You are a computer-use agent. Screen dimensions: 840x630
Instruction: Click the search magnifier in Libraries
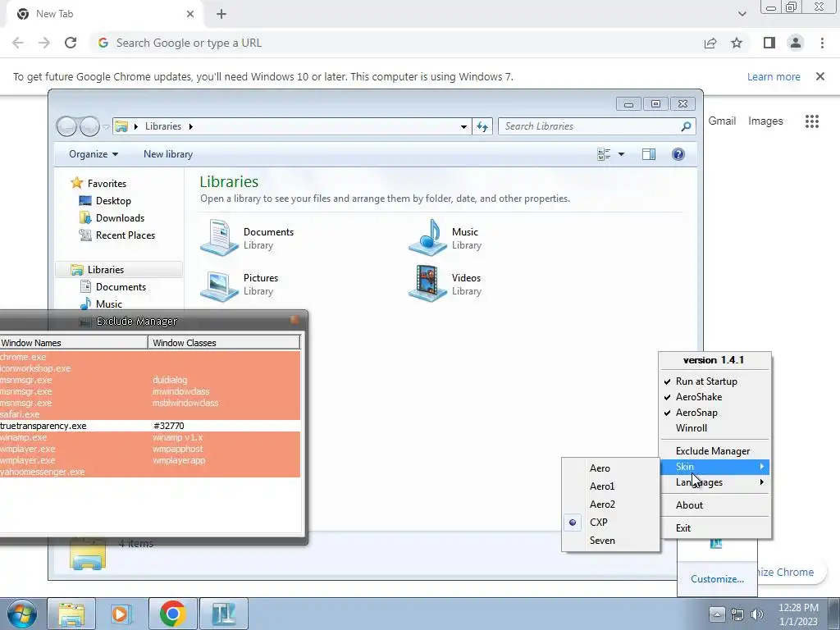pos(686,126)
